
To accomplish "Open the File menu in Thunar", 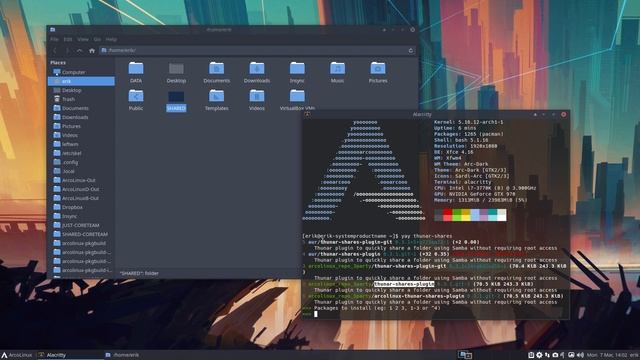I will pos(54,39).
